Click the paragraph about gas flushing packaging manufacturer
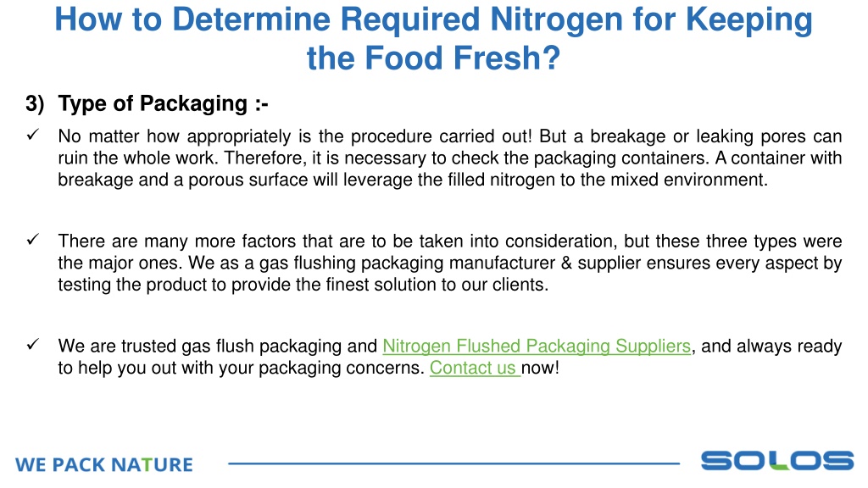 [449, 263]
